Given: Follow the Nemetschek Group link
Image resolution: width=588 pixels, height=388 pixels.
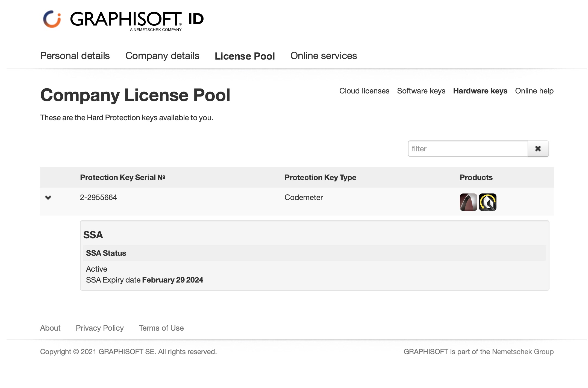Looking at the screenshot, I should 523,352.
